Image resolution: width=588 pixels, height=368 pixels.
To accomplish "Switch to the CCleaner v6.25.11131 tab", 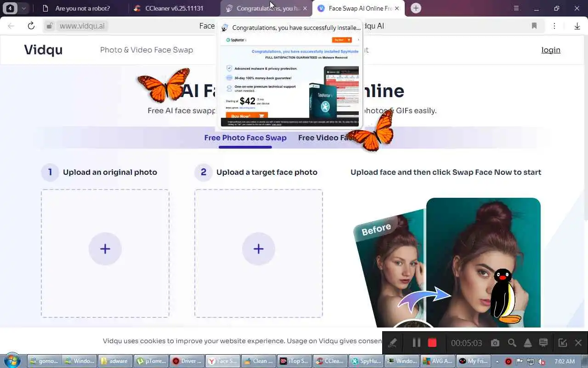I will [174, 8].
